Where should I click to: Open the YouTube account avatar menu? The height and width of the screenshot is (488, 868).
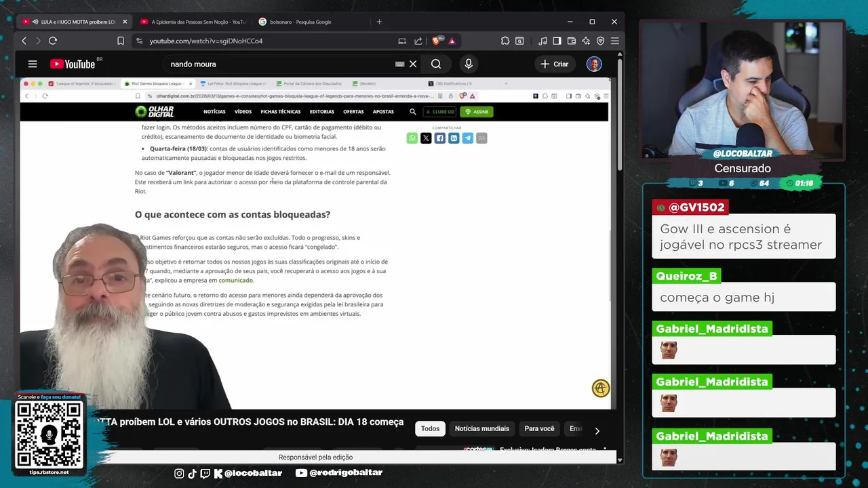pos(594,64)
